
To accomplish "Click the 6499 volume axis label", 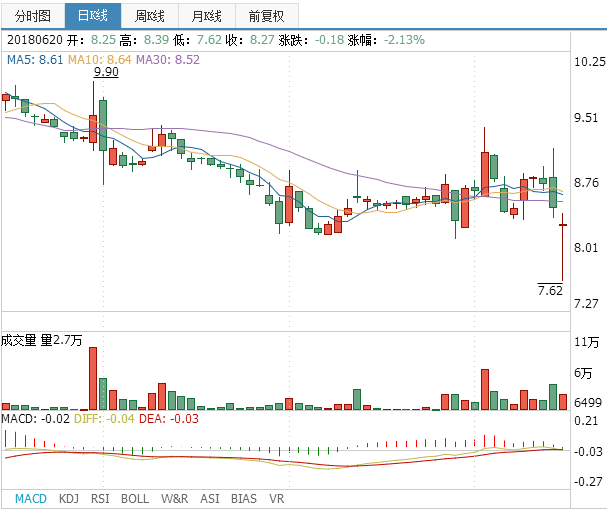I will point(588,403).
